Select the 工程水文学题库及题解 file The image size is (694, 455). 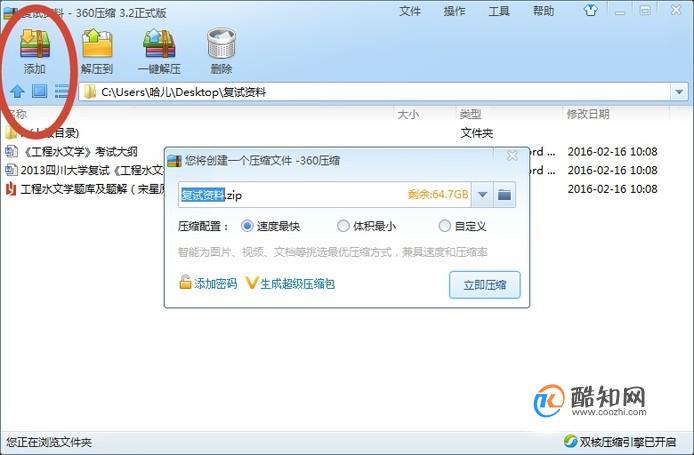pyautogui.click(x=92, y=189)
